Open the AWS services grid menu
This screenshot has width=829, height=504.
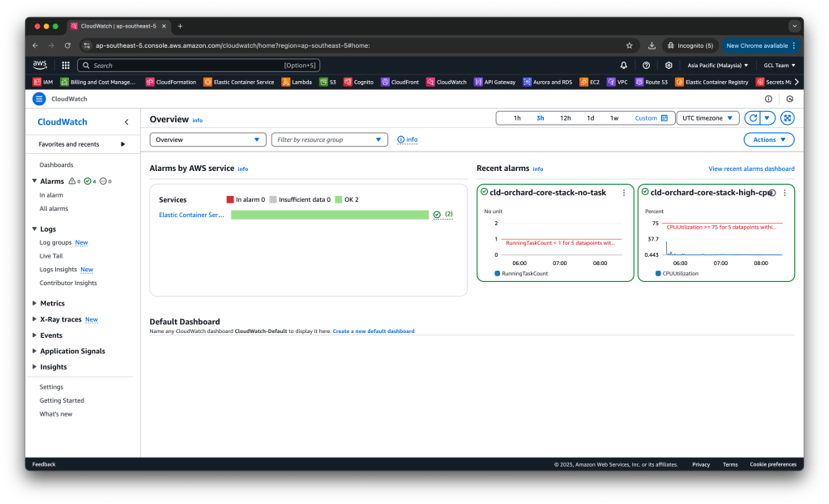(x=66, y=65)
